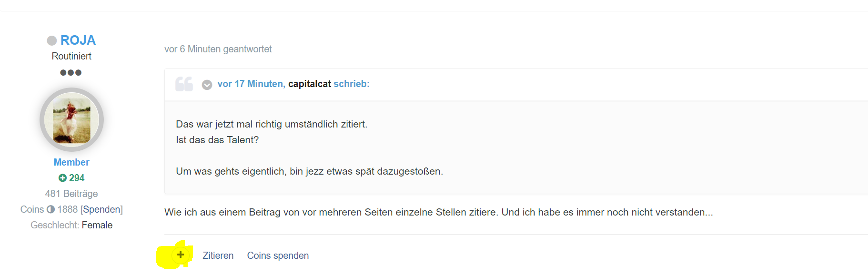Click Coins spenden below the post
Viewport: 868px width, 275px height.
pos(278,255)
